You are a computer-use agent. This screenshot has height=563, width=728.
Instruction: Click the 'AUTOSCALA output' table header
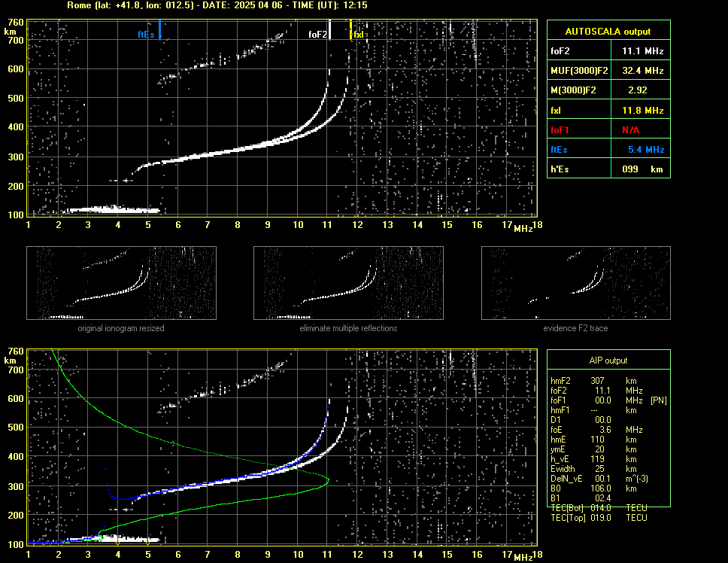click(x=608, y=32)
